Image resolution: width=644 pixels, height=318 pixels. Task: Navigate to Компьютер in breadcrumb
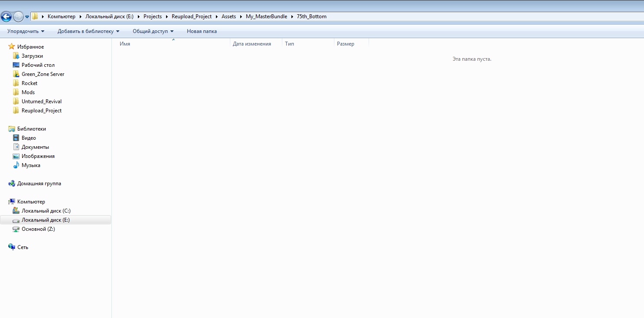(62, 16)
